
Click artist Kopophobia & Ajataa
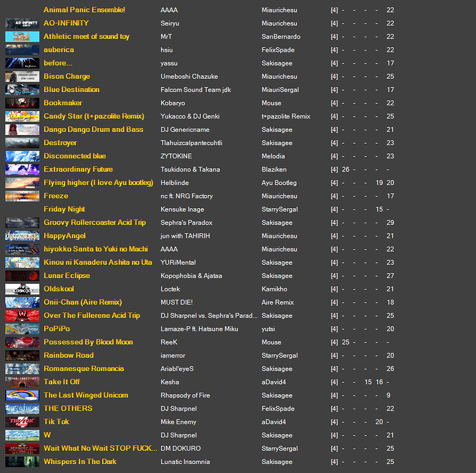pyautogui.click(x=191, y=276)
